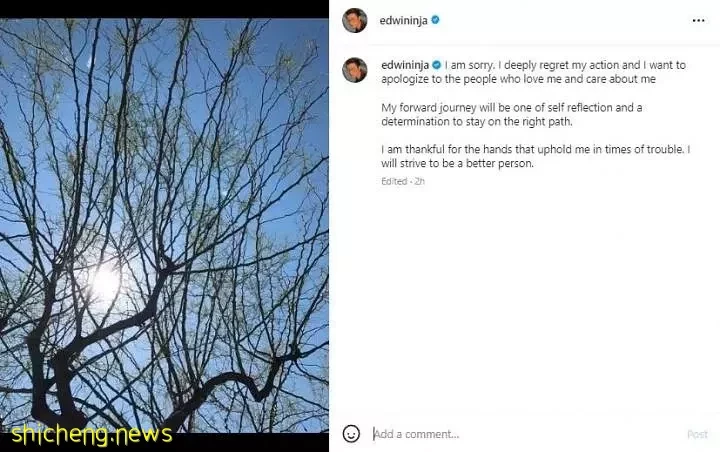
Task: Open the profile avatar in post header
Action: pos(354,21)
